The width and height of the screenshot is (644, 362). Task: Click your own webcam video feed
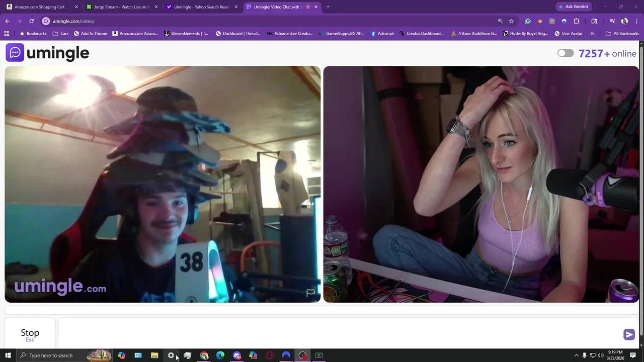(x=481, y=184)
